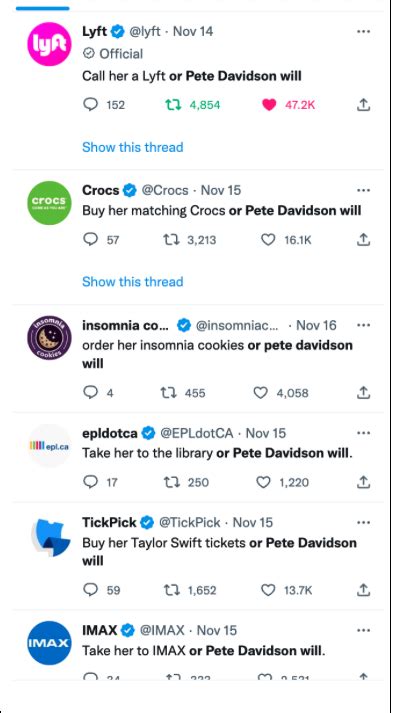Viewport: 393px width, 713px height.
Task: Show this thread under the Lyft tweet
Action: (x=132, y=147)
